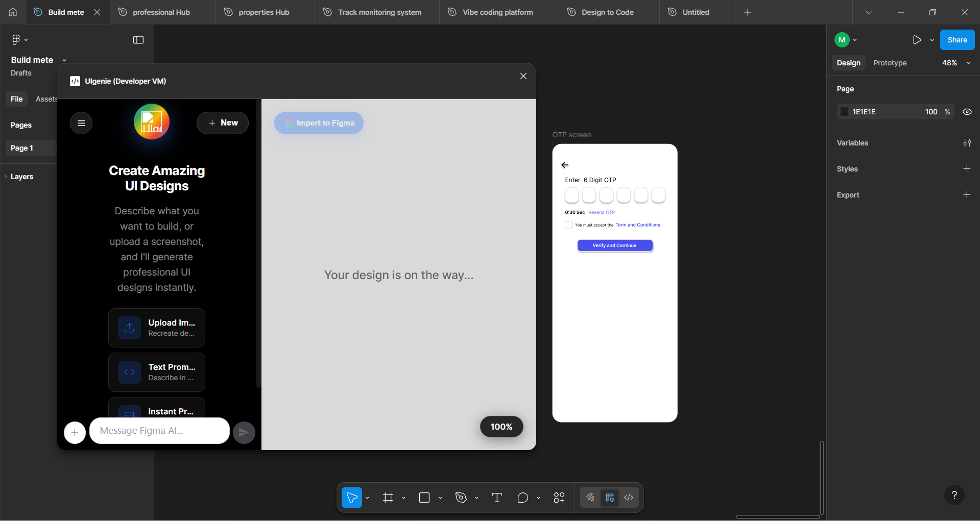
Task: Switch to the Prototype tab
Action: [890, 63]
